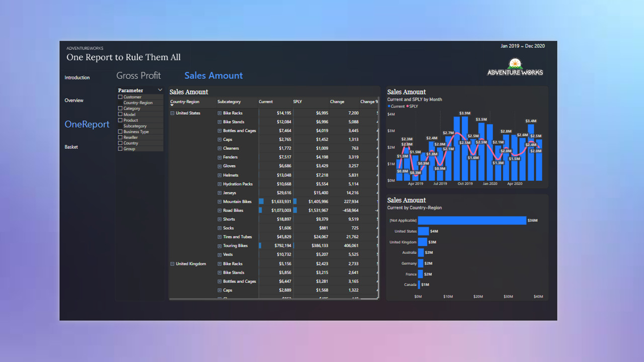
Task: Enable the Business Type checkbox
Action: pos(120,132)
